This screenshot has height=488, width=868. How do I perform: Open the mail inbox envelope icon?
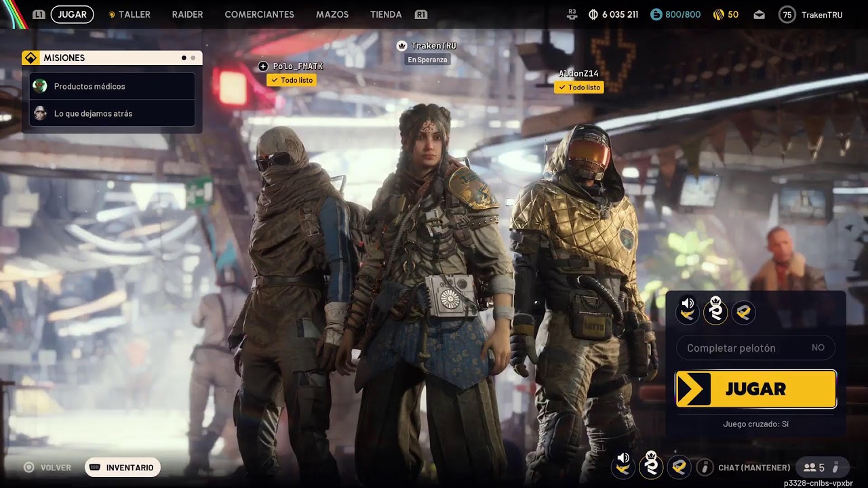[759, 14]
